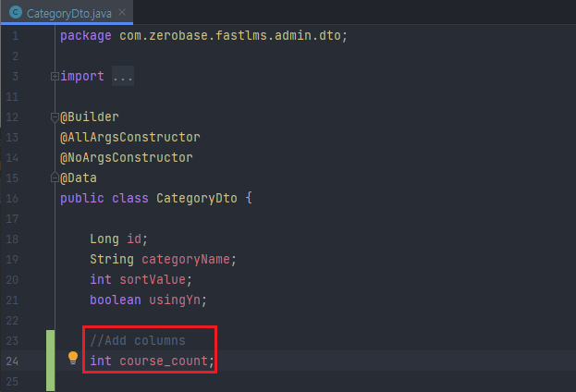The width and height of the screenshot is (576, 392).
Task: Click the @Builder annotation
Action: (x=90, y=116)
